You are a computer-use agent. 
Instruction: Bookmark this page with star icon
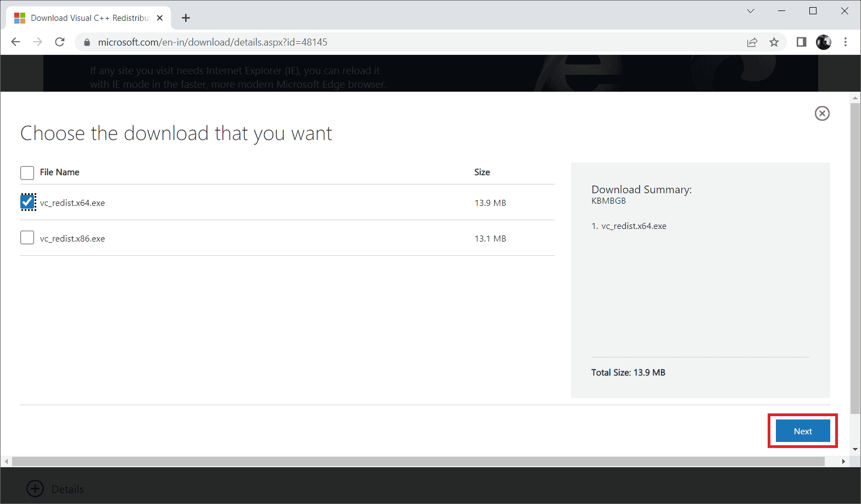[774, 42]
